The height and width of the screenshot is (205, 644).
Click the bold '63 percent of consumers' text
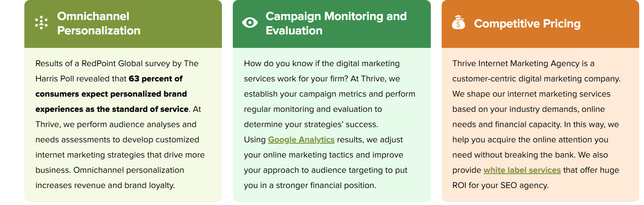[109, 86]
